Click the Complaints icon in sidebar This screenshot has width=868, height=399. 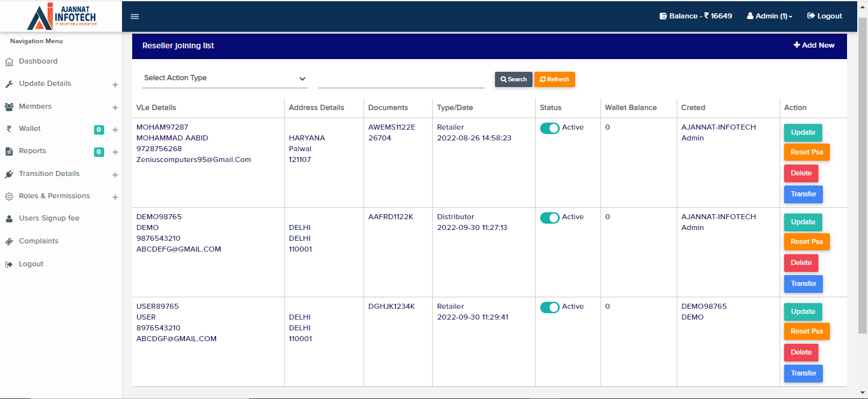[x=9, y=241]
